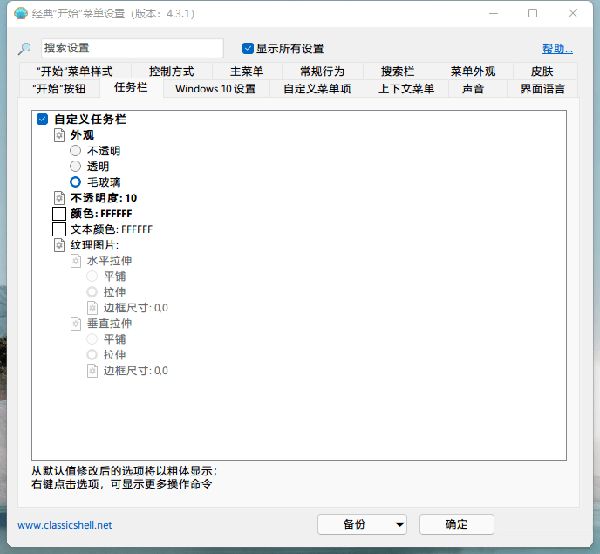Select the 不透明 radio button
This screenshot has width=600, height=554.
tap(76, 151)
